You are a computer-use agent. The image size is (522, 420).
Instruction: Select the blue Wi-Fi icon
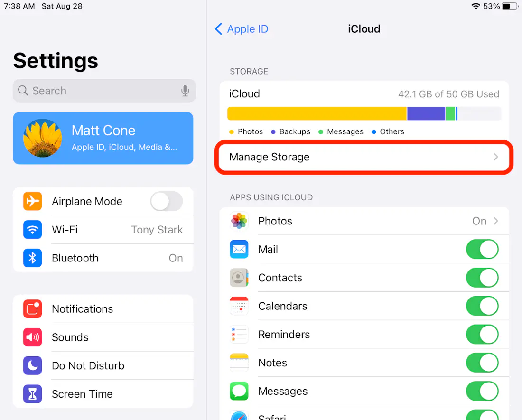click(32, 230)
